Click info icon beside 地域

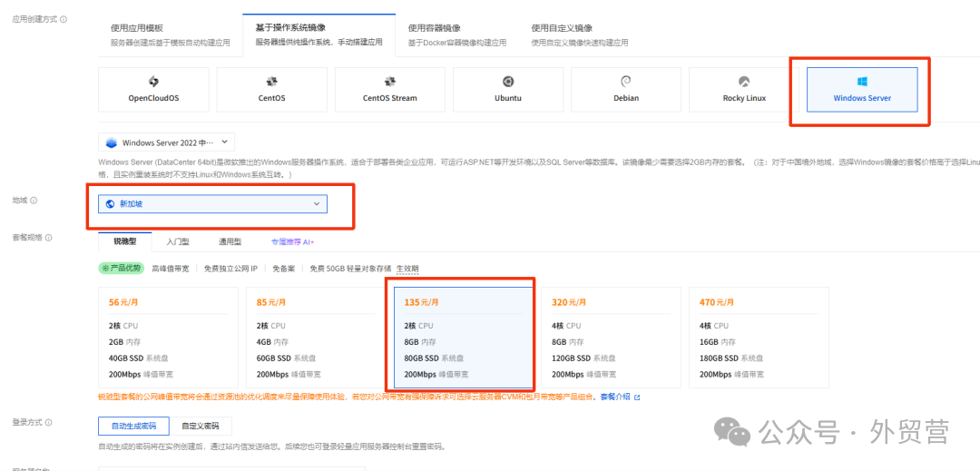click(34, 201)
